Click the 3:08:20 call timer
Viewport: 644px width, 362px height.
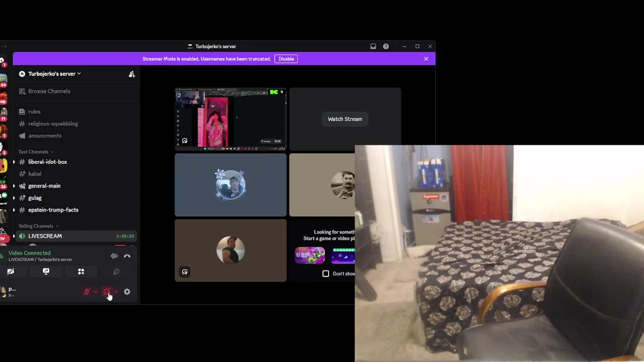125,236
